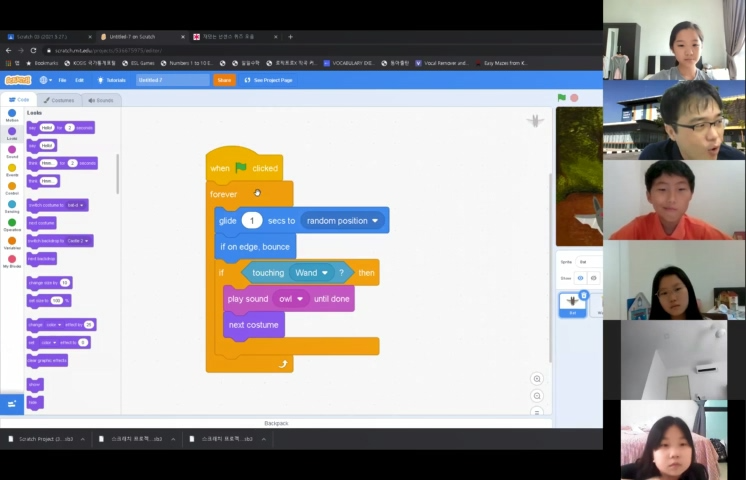Open the color dropdown in set effect block
Screen dimensions: 746x480
click(49, 343)
